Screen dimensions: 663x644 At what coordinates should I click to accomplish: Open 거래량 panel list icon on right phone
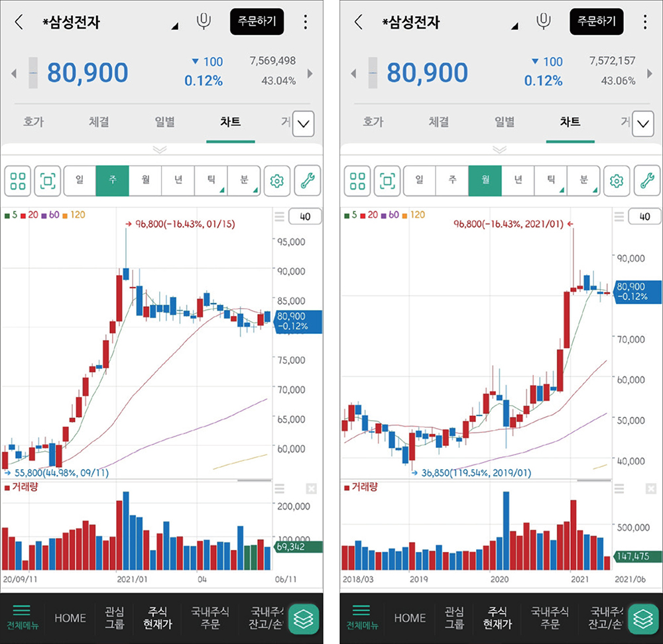[619, 489]
